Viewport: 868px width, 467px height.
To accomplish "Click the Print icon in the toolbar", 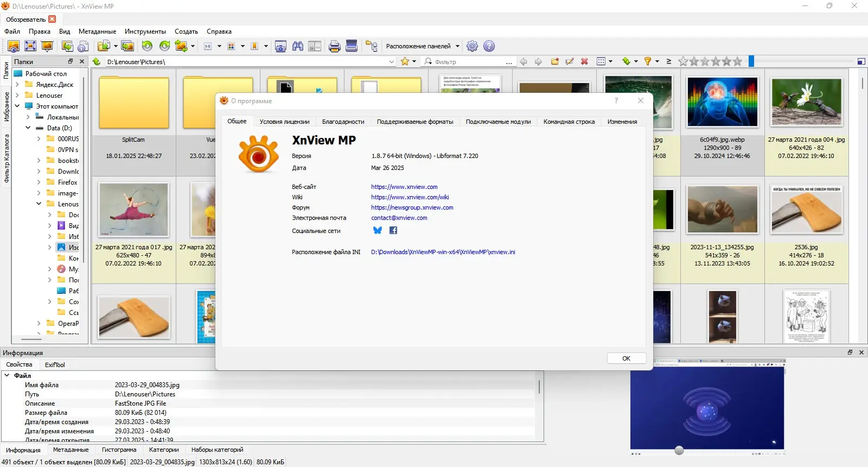I will (x=335, y=46).
